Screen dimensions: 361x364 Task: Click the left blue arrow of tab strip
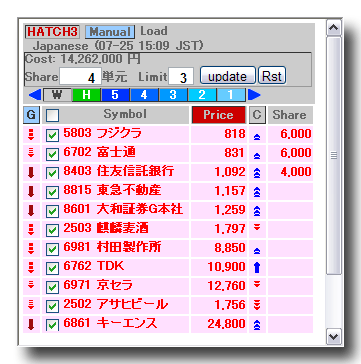pos(35,95)
